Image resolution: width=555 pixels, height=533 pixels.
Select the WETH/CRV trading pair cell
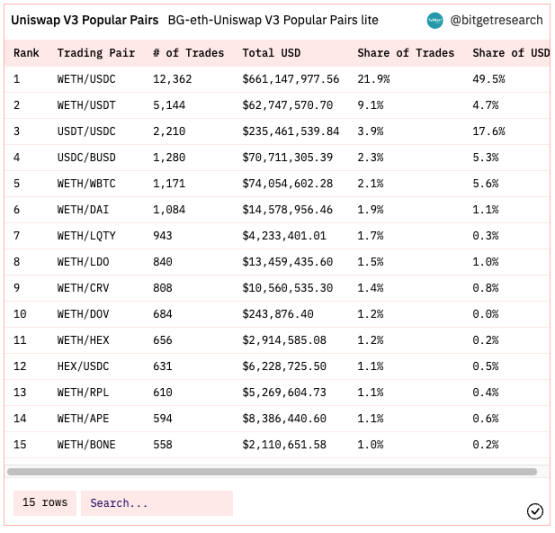click(x=83, y=288)
